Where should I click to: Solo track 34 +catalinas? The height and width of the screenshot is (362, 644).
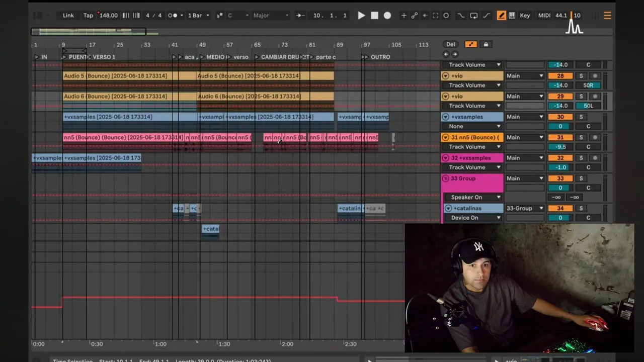click(581, 209)
